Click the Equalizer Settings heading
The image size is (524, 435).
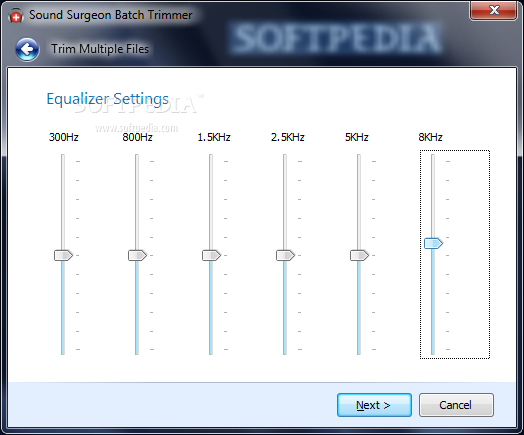pyautogui.click(x=108, y=99)
